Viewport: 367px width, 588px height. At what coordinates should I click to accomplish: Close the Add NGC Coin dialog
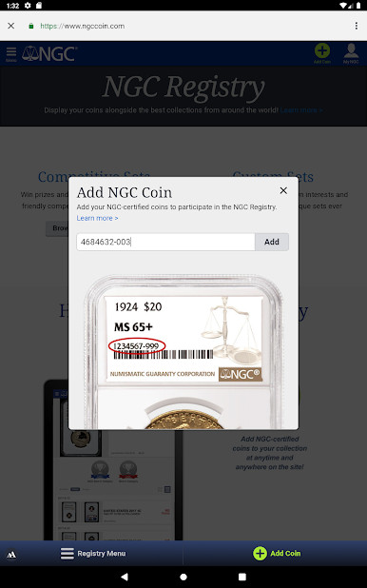tap(283, 190)
